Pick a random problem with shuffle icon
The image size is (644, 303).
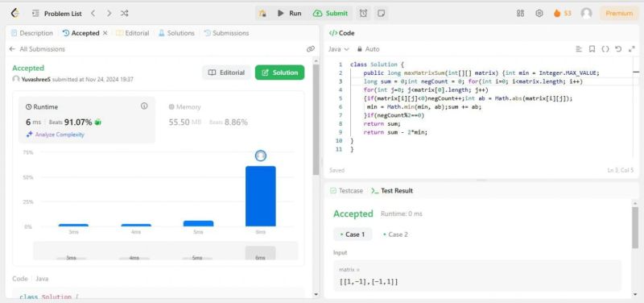tap(125, 13)
